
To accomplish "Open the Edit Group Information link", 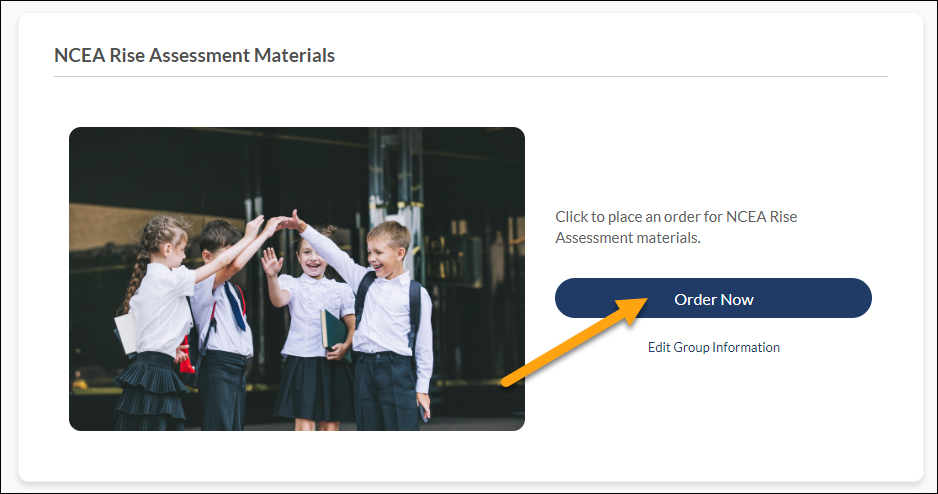I will 714,347.
